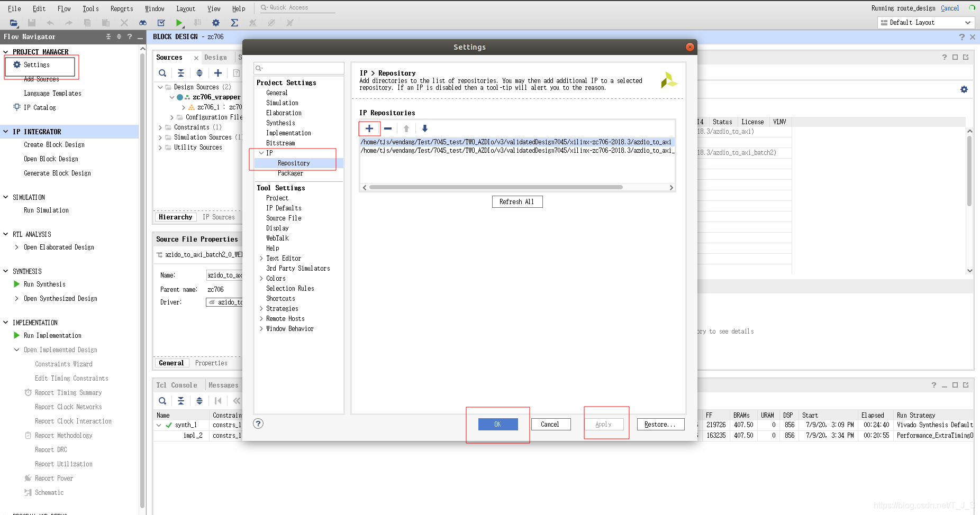
Task: Click the redo arrow in the main toolbar
Action: pyautogui.click(x=69, y=23)
